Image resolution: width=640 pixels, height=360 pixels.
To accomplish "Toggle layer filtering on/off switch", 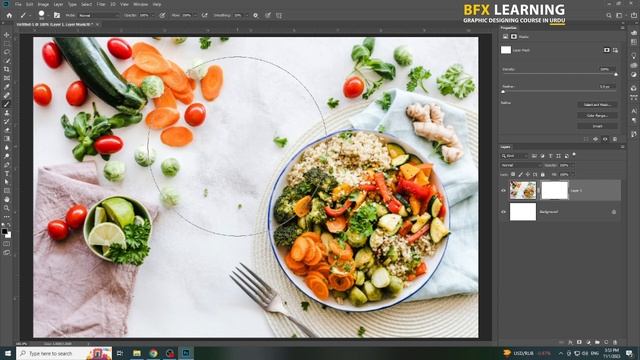I will (x=574, y=154).
